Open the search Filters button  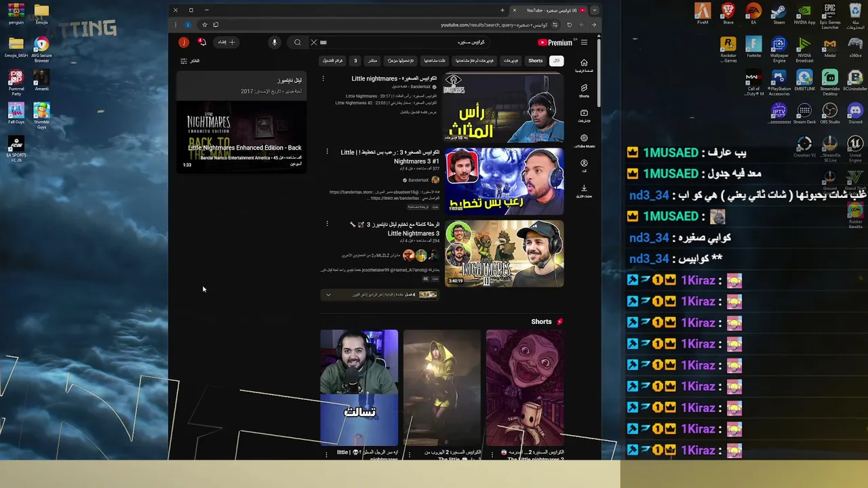tap(190, 61)
